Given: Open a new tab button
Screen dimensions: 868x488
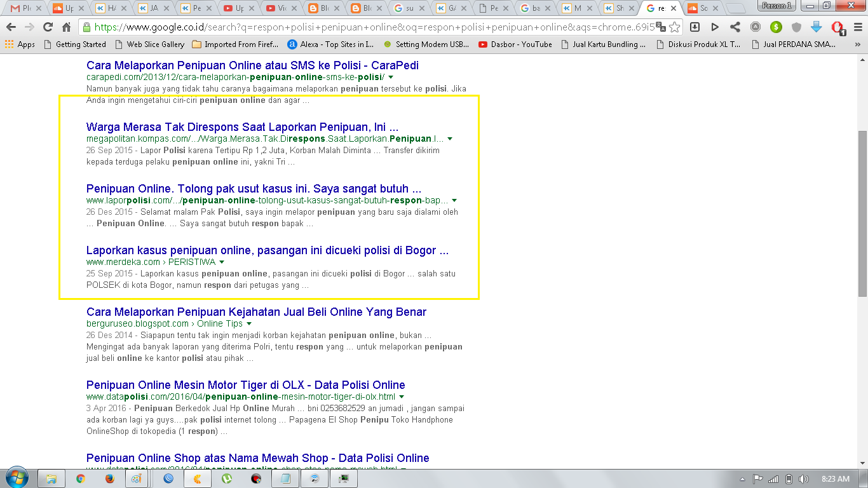Looking at the screenshot, I should (x=736, y=8).
